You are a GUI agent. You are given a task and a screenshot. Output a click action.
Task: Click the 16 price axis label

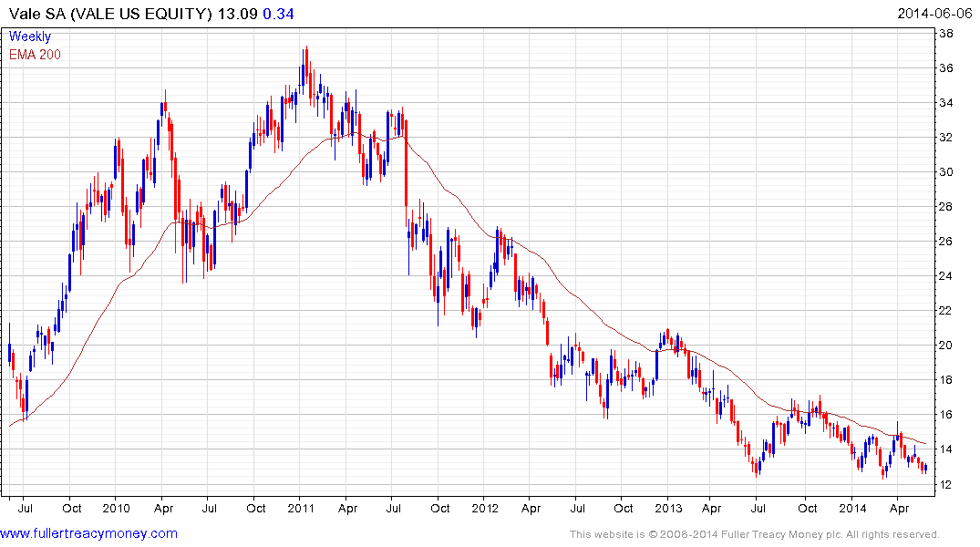(x=946, y=415)
